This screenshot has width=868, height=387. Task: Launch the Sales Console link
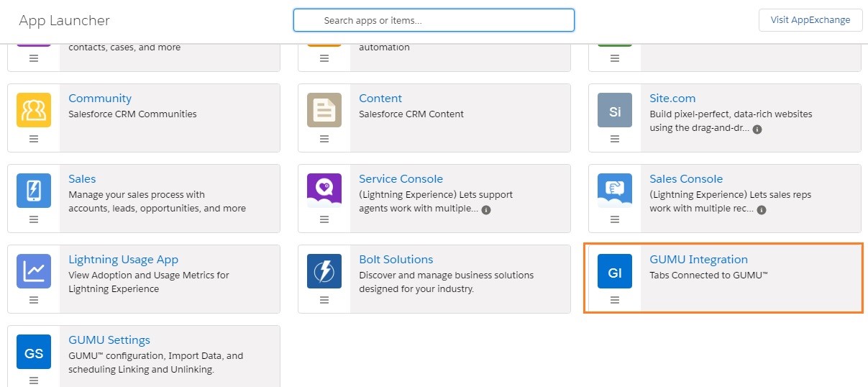(x=686, y=179)
